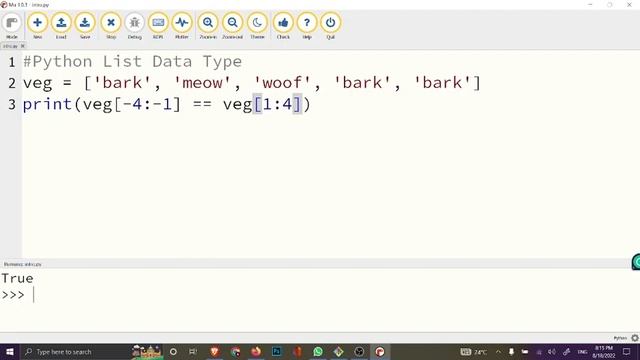
Task: Click the Zoom-in magnifier button
Action: (208, 26)
